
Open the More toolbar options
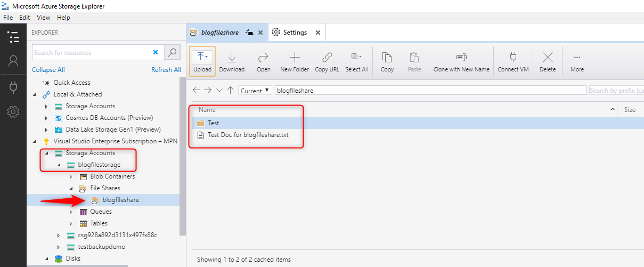[577, 62]
